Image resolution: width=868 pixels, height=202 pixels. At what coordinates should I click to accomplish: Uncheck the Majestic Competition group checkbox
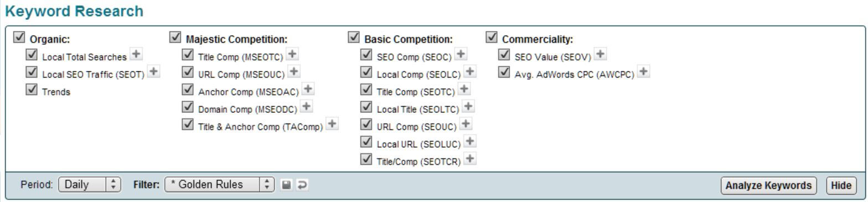[x=175, y=37]
